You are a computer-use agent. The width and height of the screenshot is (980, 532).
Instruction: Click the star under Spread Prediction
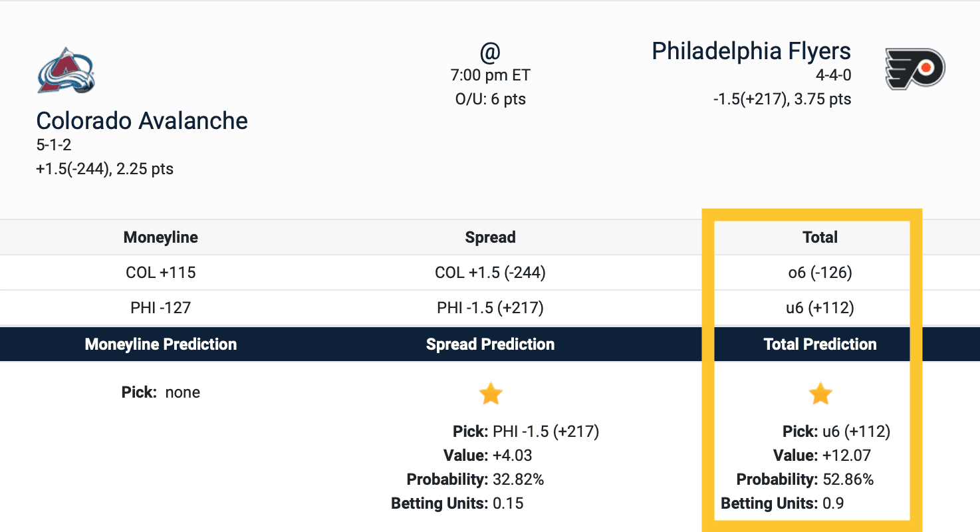click(x=491, y=394)
